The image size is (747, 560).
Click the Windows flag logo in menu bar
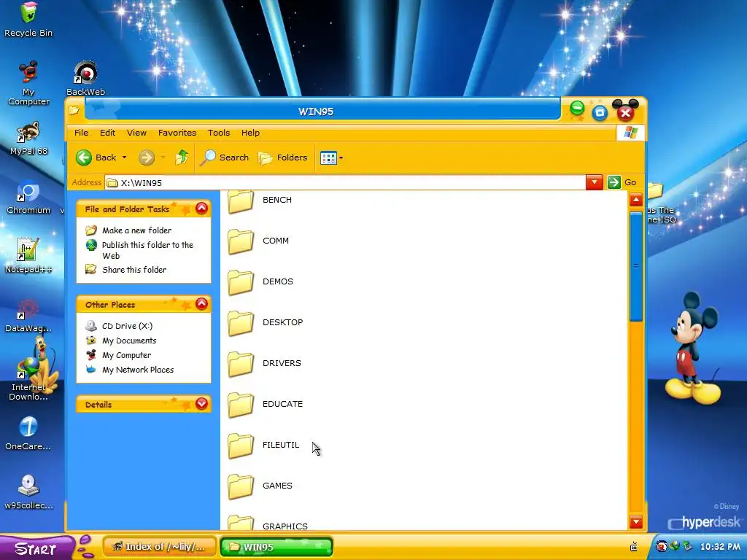(630, 133)
